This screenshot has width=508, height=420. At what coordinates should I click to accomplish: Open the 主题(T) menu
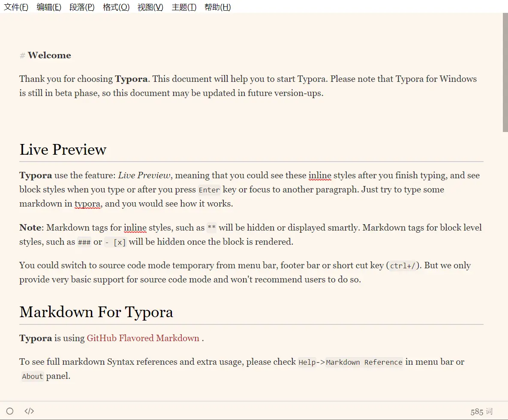(184, 7)
